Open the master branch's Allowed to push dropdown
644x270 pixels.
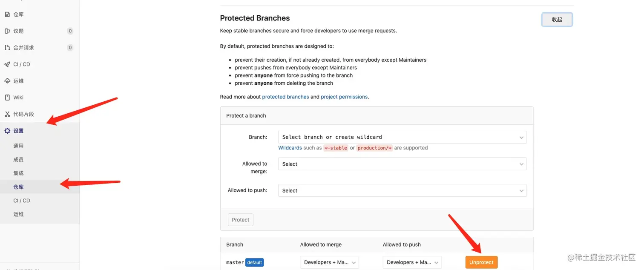click(x=412, y=262)
